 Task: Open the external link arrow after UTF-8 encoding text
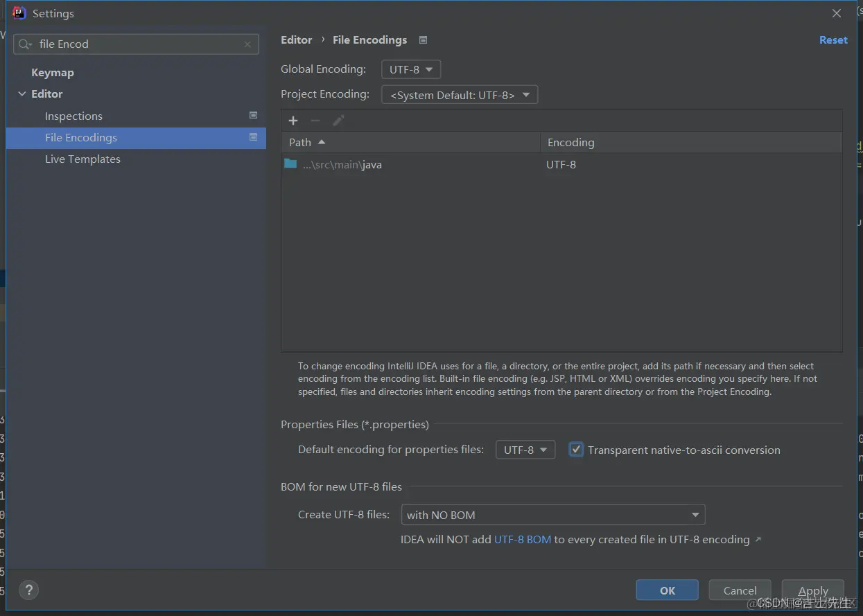[x=758, y=540]
